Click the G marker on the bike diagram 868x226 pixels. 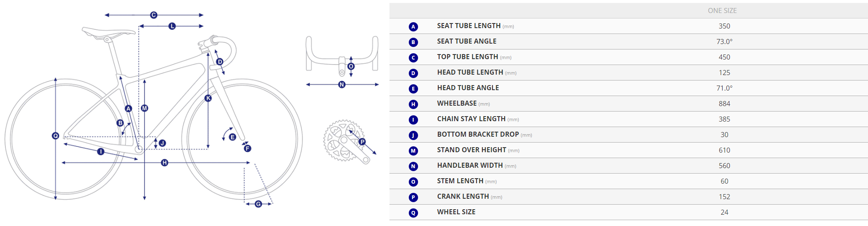[x=258, y=204]
